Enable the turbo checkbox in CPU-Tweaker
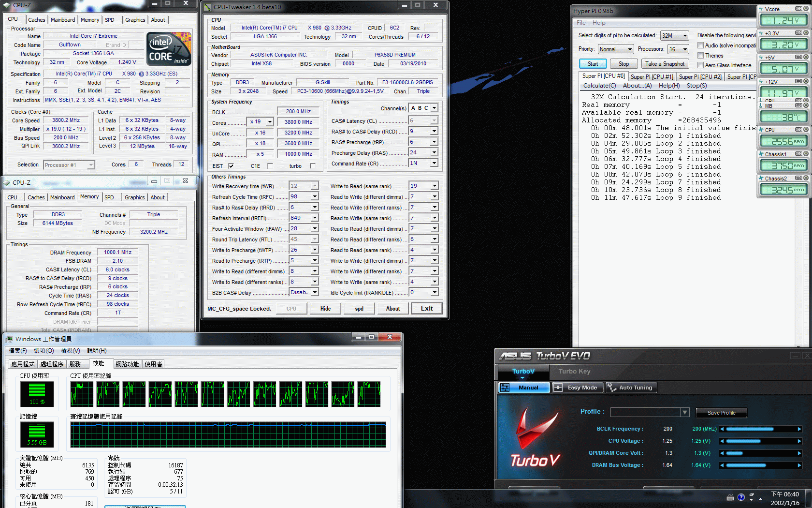 pos(312,166)
